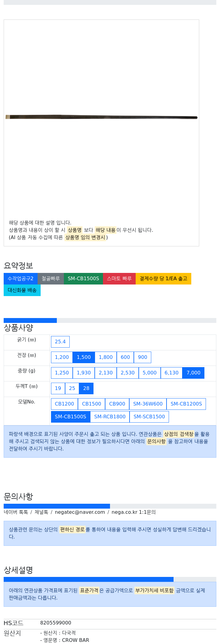This screenshot has width=220, height=644.
Task: Choose model SM-SCB1500
Action: pos(149,417)
